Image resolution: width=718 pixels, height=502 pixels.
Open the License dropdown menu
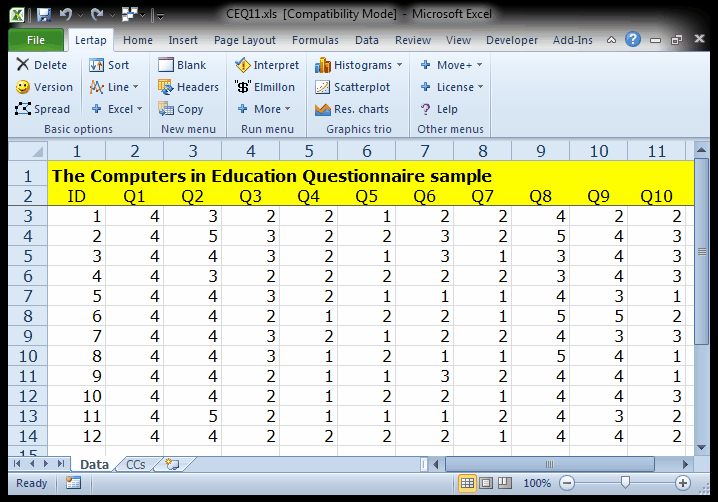pyautogui.click(x=453, y=87)
